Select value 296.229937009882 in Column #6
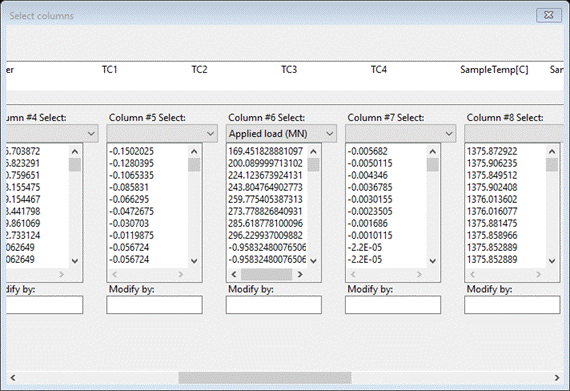Screen dimensions: 570x391 pyautogui.click(x=265, y=235)
